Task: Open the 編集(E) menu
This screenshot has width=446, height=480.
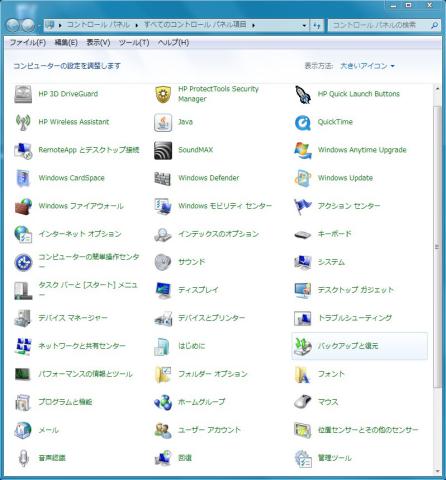Action: coord(66,43)
